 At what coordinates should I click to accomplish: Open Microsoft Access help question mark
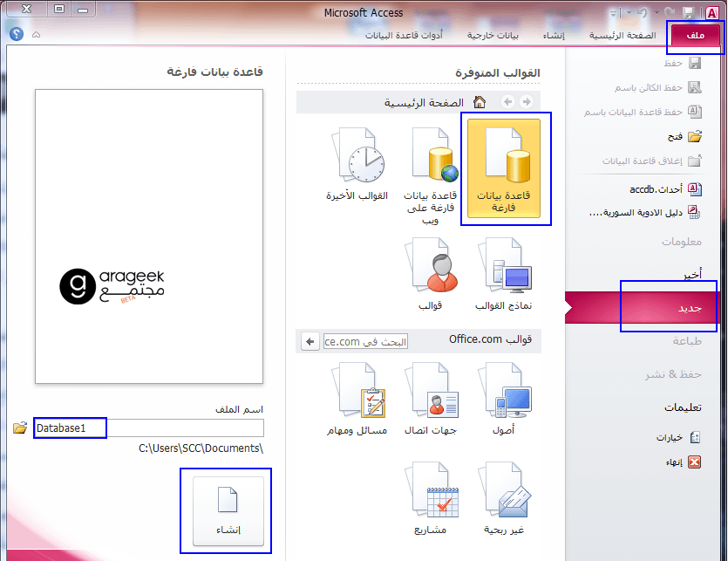click(x=17, y=34)
